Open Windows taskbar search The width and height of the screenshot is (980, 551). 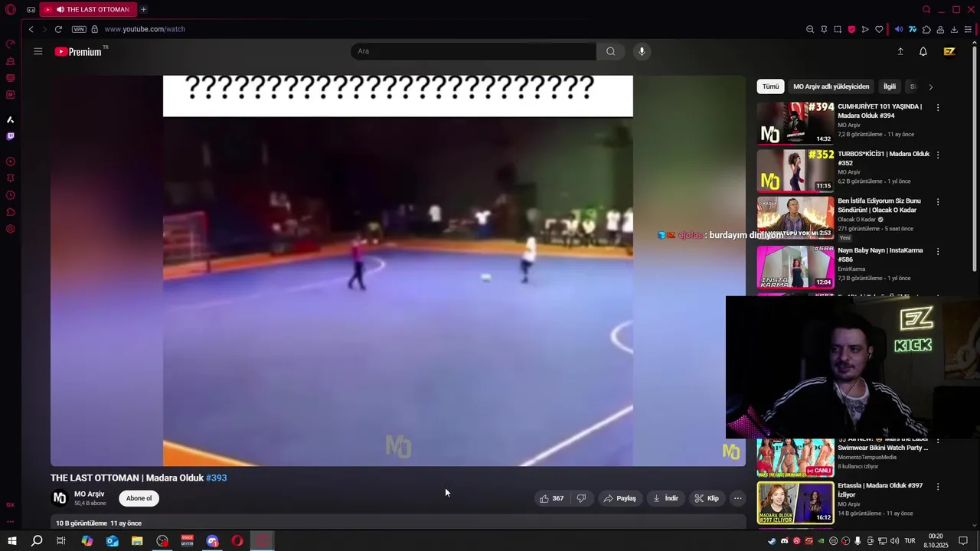37,541
